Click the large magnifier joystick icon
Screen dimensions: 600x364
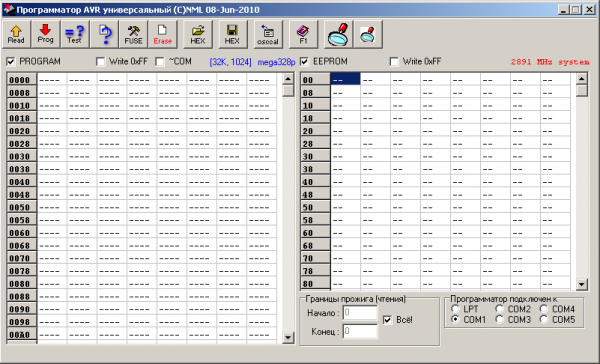[338, 34]
